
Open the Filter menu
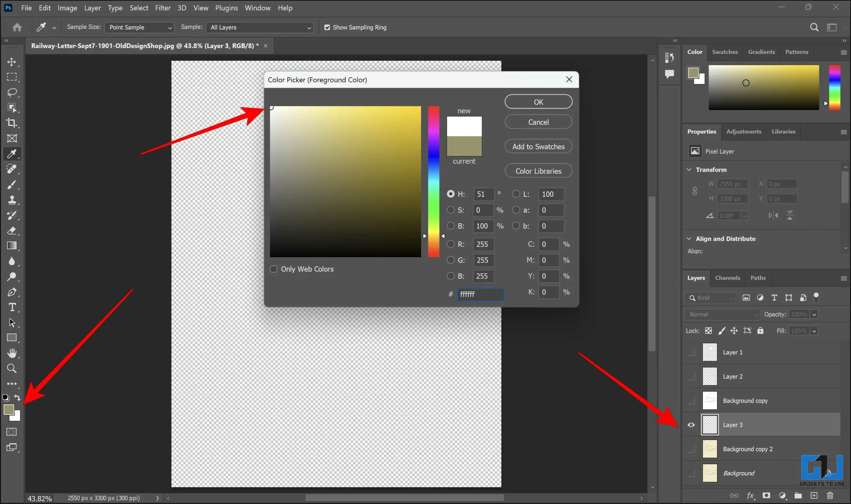pyautogui.click(x=163, y=8)
